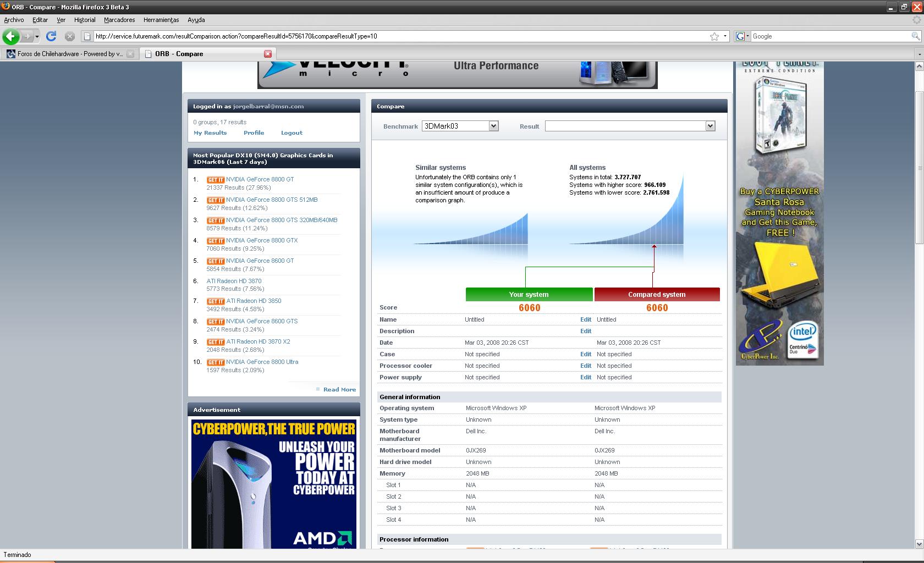This screenshot has width=924, height=563.
Task: Click Read More link
Action: pos(339,389)
